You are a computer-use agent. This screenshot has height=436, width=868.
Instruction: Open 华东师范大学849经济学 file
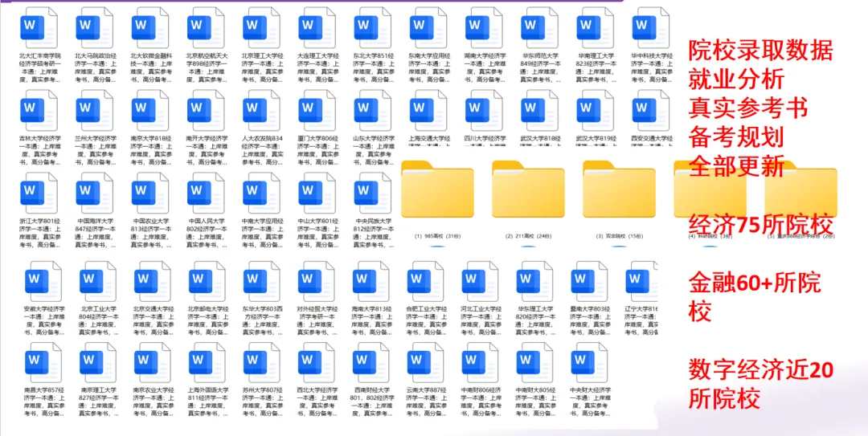540,27
